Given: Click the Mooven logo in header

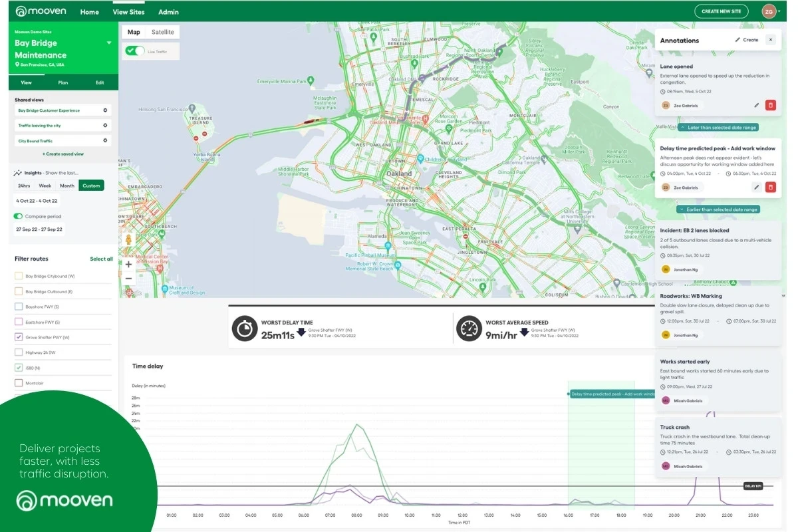Looking at the screenshot, I should 40,11.
